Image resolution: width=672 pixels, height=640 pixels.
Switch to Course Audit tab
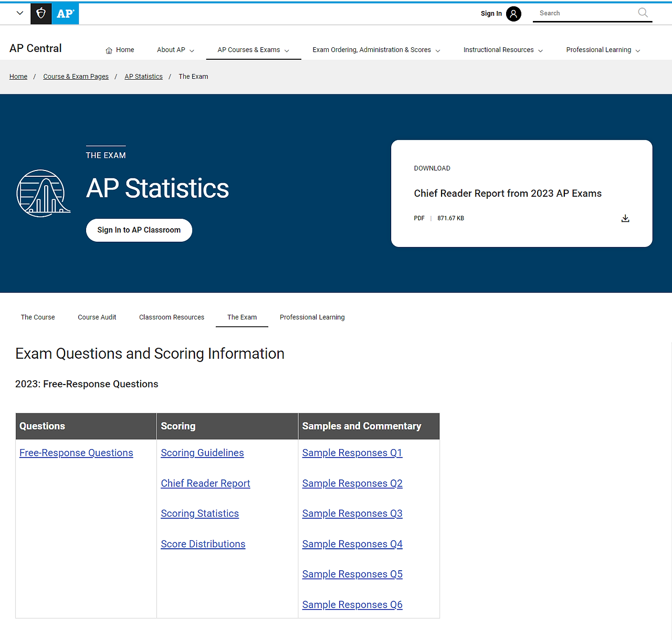coord(97,317)
